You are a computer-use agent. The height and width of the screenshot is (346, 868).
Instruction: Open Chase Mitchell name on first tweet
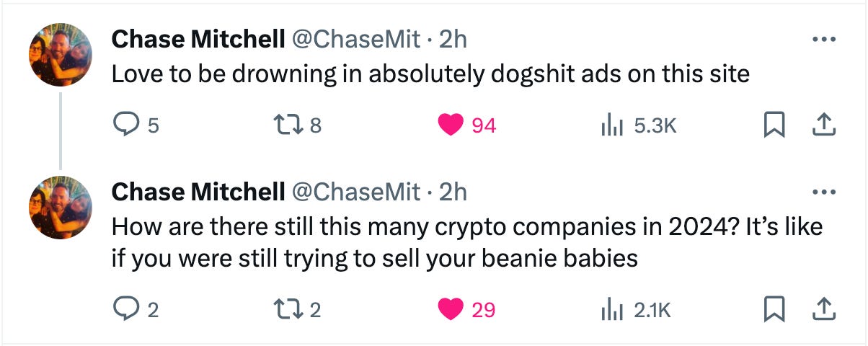point(198,39)
